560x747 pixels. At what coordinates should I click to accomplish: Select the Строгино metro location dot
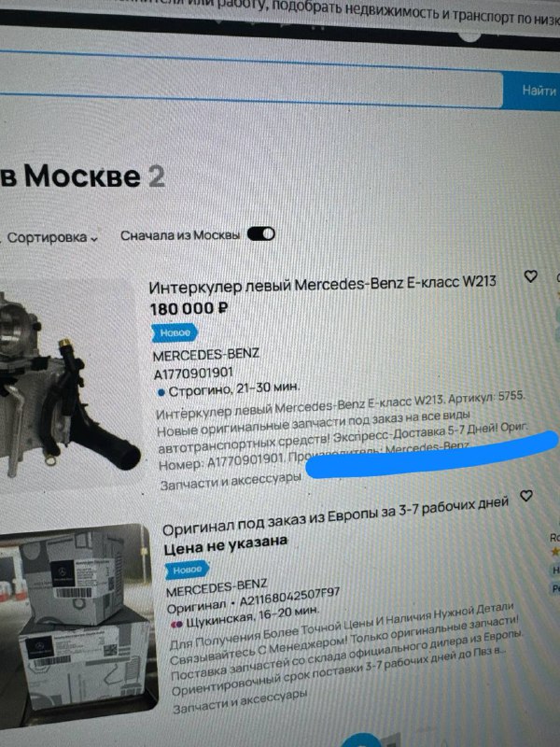point(161,392)
